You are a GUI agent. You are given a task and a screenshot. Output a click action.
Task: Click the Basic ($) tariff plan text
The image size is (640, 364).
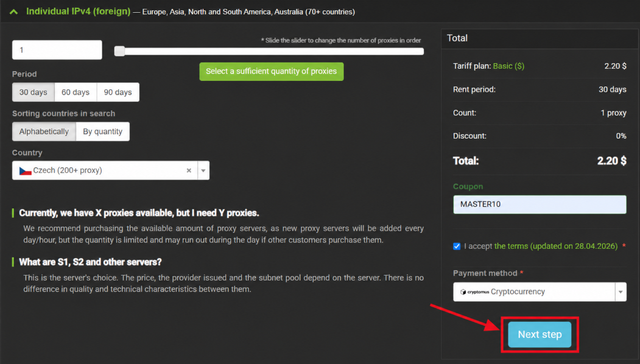(x=508, y=66)
